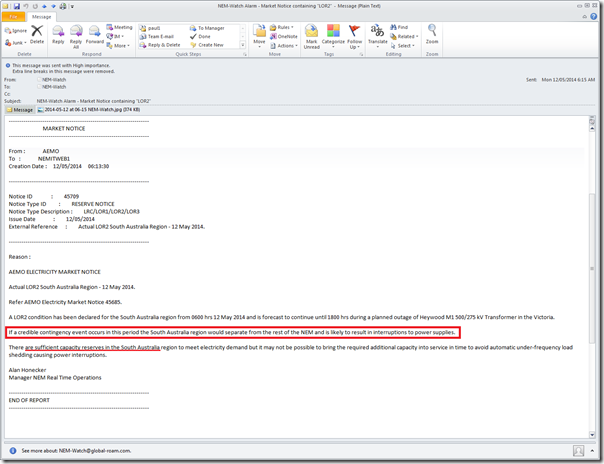Open the Rules dropdown

click(x=282, y=27)
